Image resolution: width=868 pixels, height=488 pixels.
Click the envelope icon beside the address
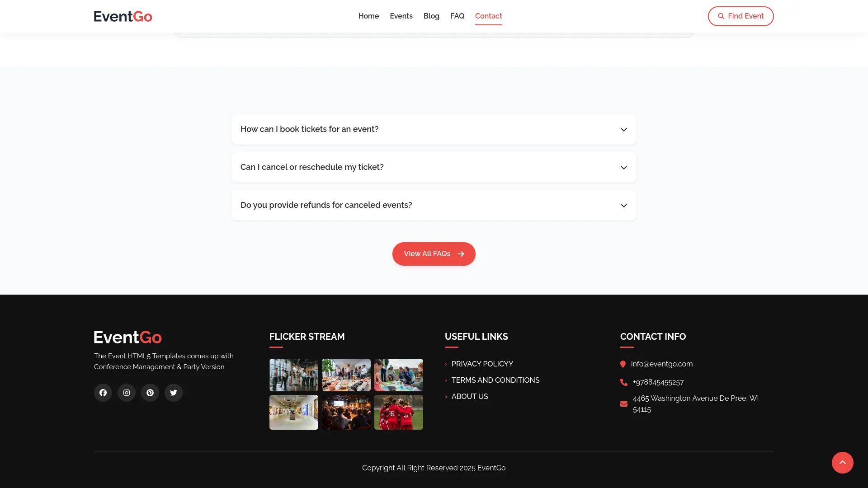pyautogui.click(x=624, y=404)
